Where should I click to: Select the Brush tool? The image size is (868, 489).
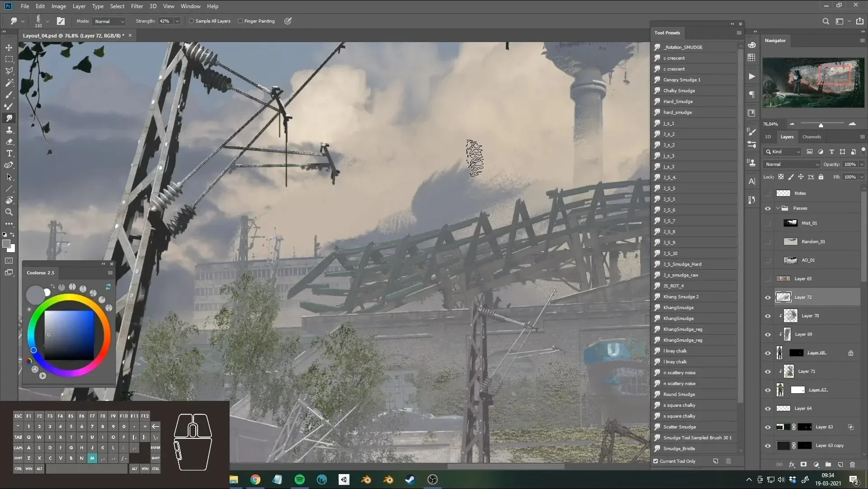[9, 94]
